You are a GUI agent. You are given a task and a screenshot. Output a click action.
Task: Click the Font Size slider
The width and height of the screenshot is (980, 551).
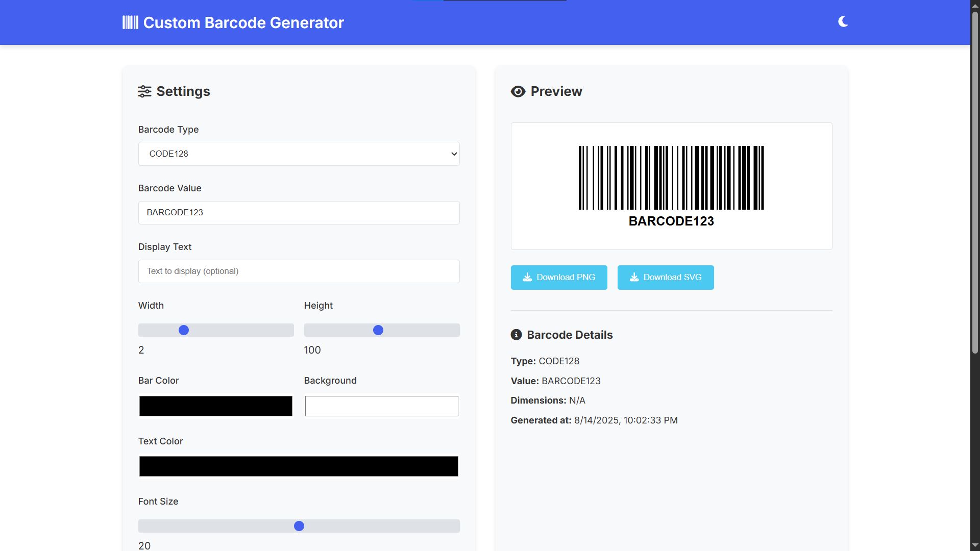coord(299,526)
